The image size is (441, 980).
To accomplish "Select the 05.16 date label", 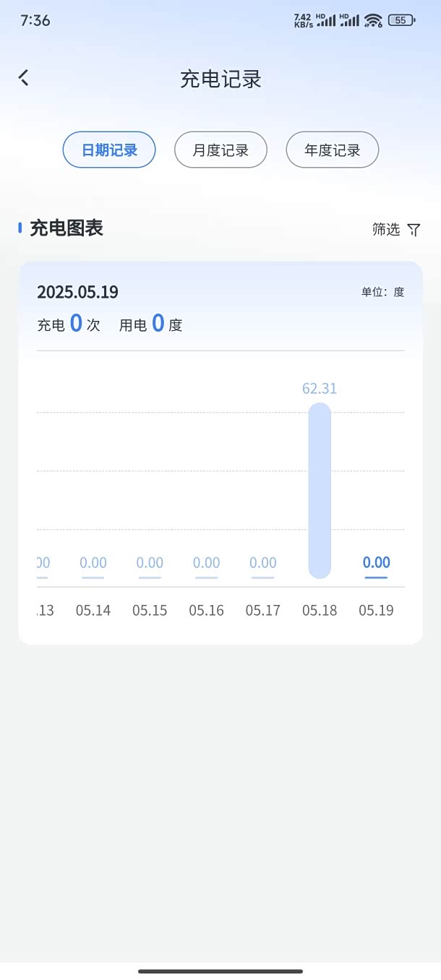I will point(206,611).
